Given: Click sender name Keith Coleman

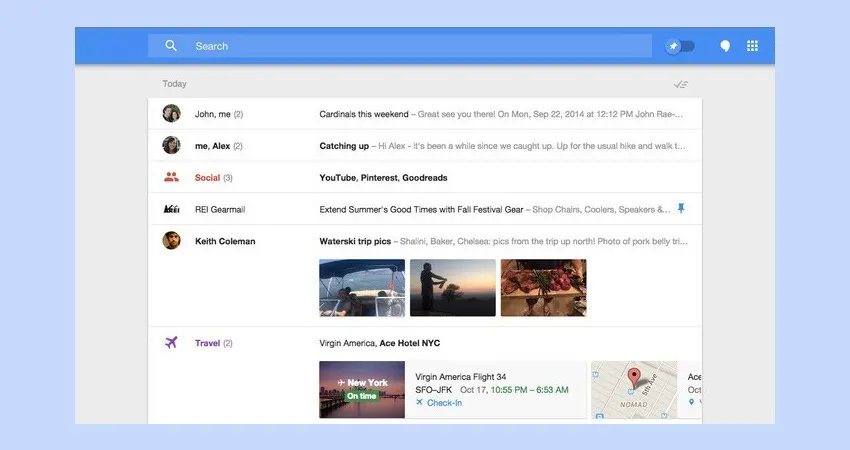Looking at the screenshot, I should [x=225, y=241].
